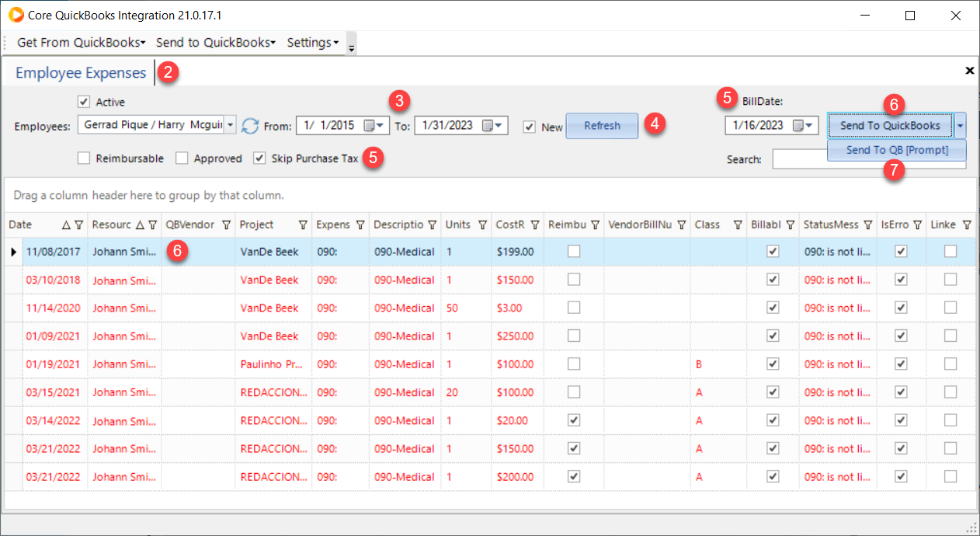Select the $199.00 cost cell
This screenshot has height=536, width=980.
point(518,252)
